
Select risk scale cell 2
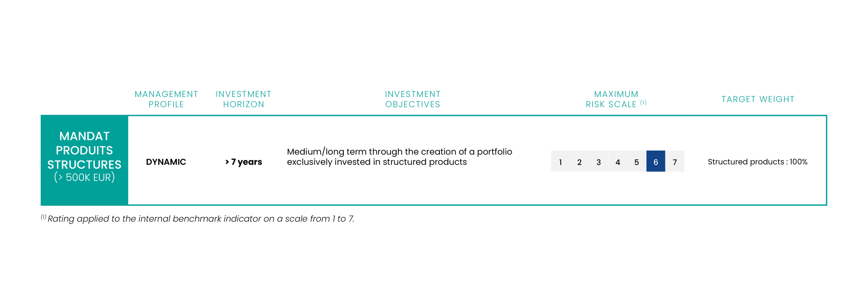coord(579,162)
